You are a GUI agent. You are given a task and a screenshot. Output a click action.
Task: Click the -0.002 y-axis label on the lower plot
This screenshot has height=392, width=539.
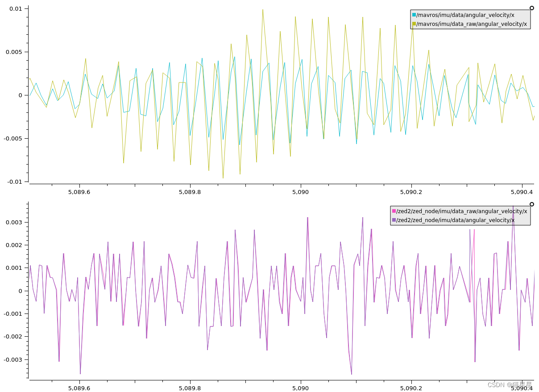(12, 337)
